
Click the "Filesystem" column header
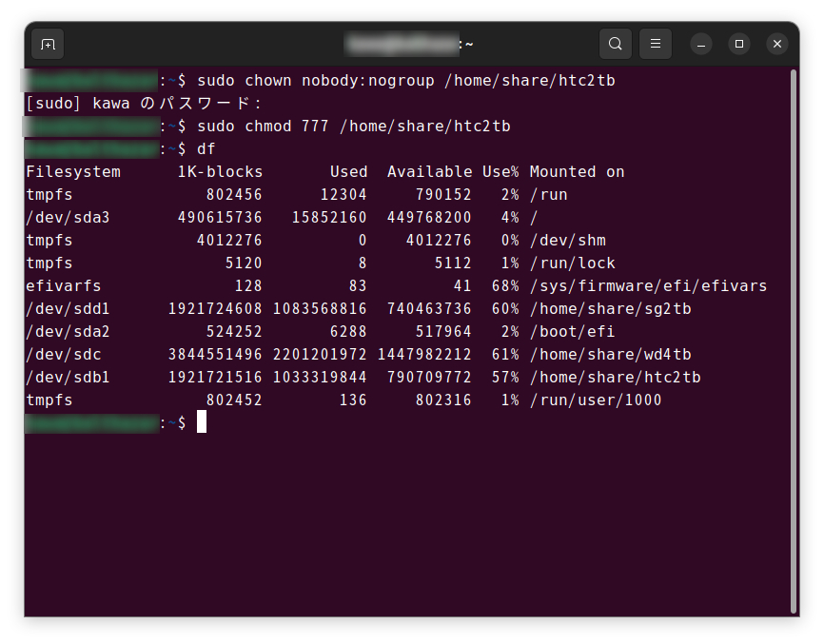73,172
